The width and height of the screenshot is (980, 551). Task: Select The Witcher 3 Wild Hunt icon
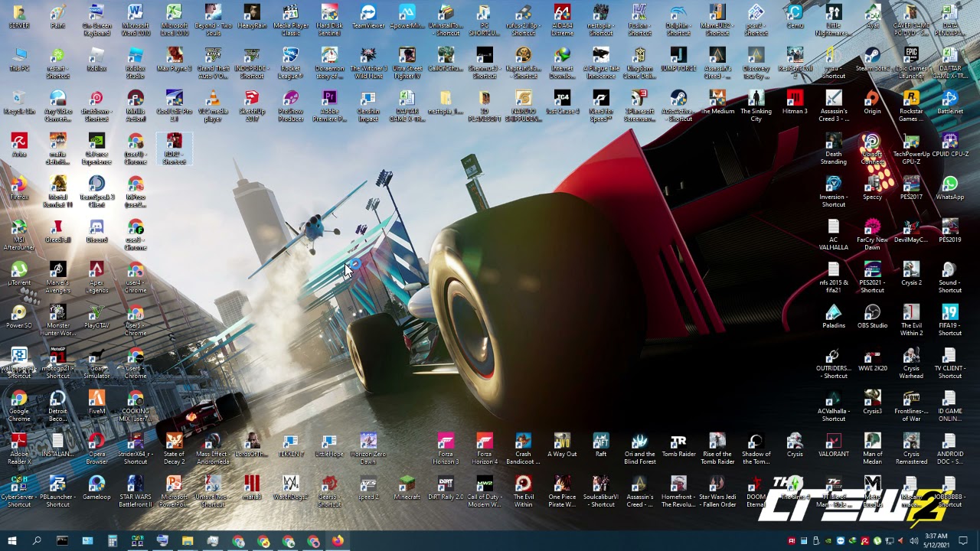pos(368,64)
